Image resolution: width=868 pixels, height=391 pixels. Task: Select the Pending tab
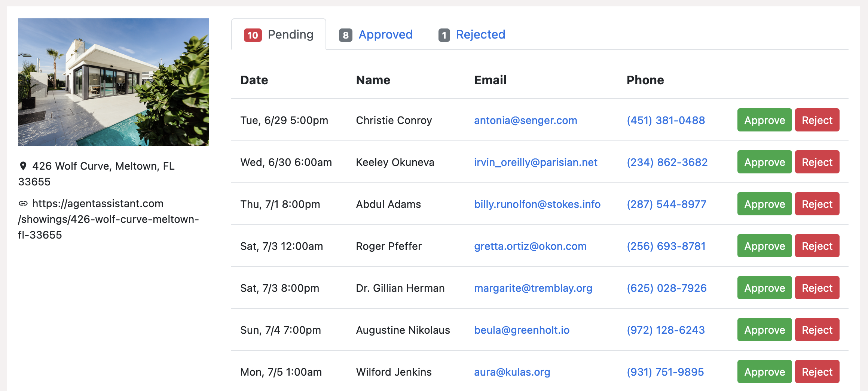point(290,34)
